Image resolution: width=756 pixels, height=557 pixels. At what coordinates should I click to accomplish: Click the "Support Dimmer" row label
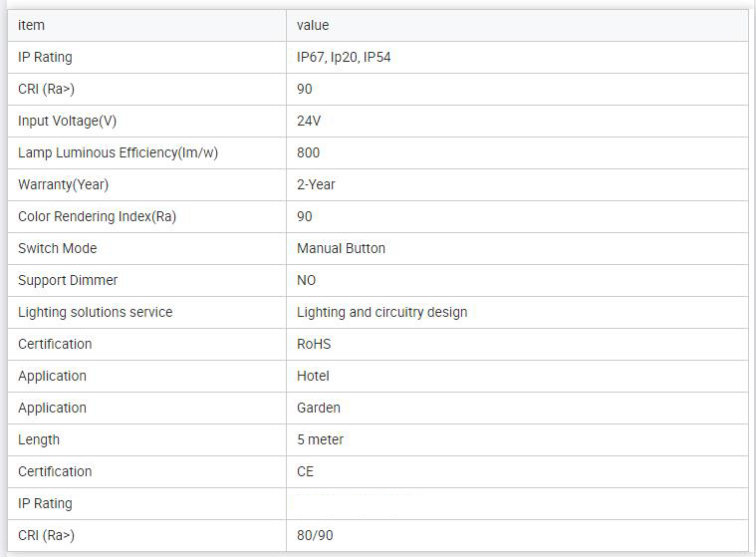[x=68, y=280]
